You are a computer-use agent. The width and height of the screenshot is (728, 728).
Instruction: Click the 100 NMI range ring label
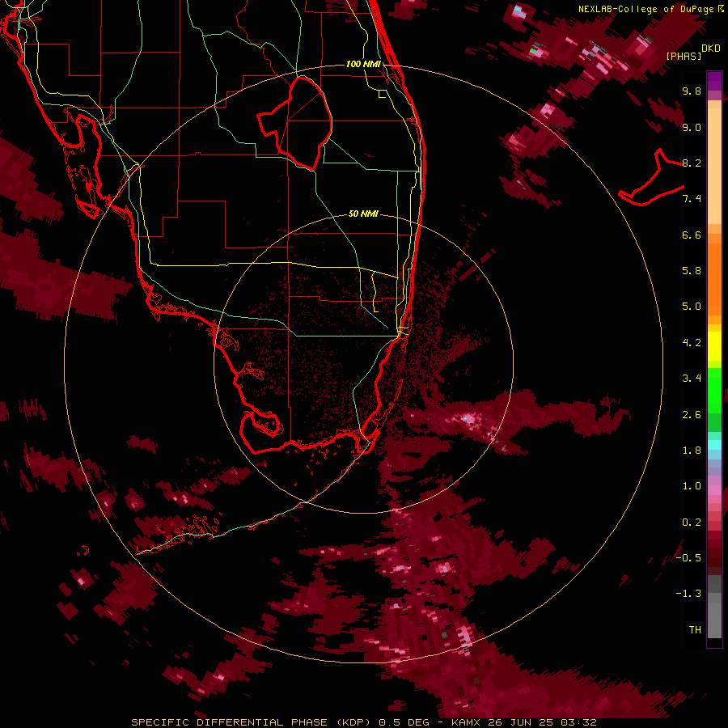click(363, 64)
